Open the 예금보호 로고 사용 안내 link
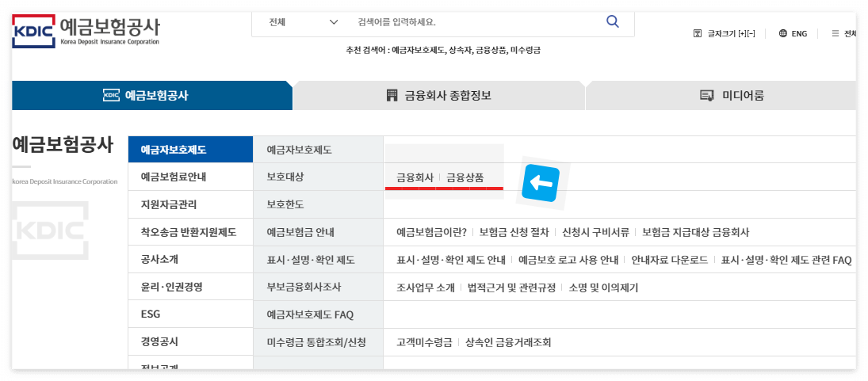Viewport: 868px width, 381px height. (x=568, y=259)
